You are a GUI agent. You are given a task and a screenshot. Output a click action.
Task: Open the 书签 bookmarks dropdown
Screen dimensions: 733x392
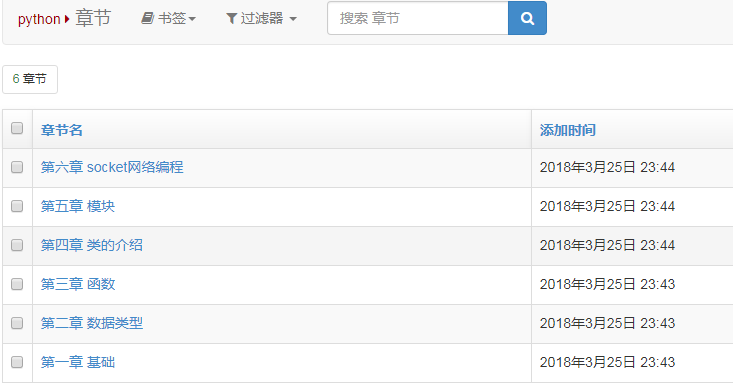[x=168, y=19]
